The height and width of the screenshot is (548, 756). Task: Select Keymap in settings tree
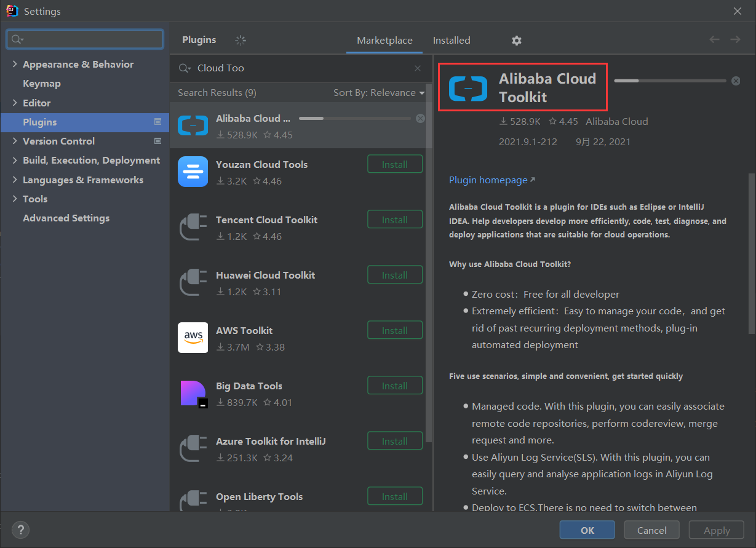click(41, 84)
